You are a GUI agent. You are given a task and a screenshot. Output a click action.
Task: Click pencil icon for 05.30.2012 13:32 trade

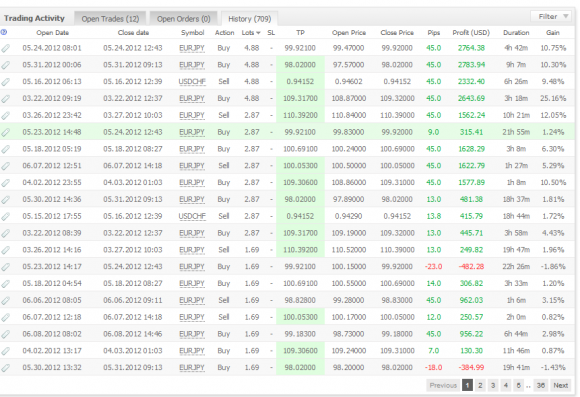(x=6, y=368)
